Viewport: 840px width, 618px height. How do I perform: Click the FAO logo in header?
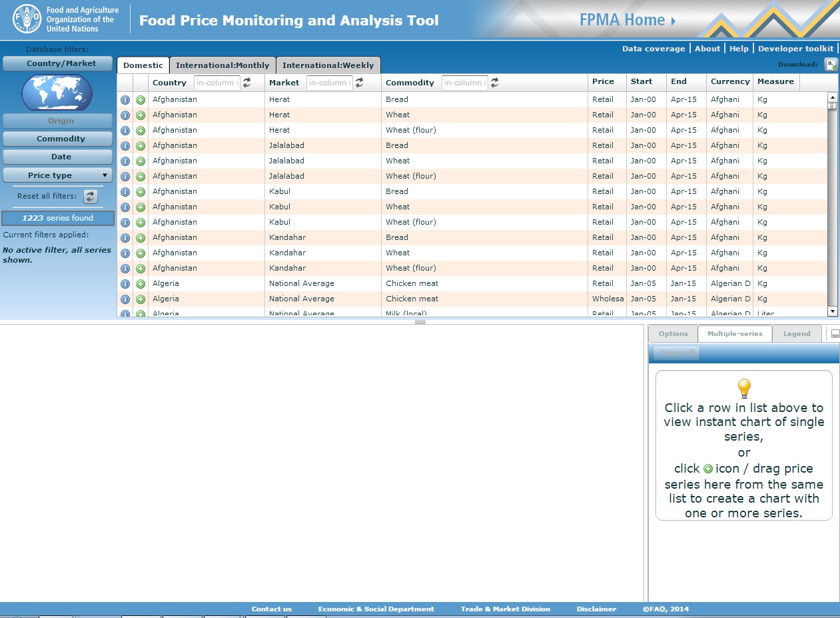click(27, 19)
